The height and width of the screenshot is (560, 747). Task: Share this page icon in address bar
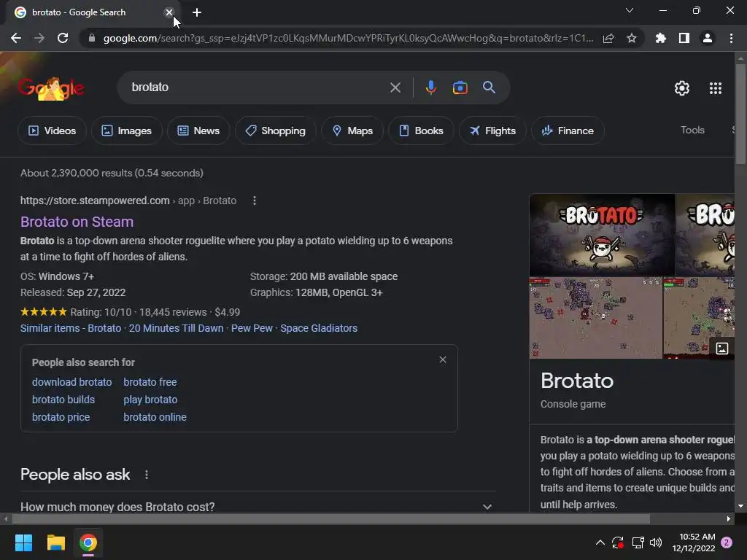(608, 38)
